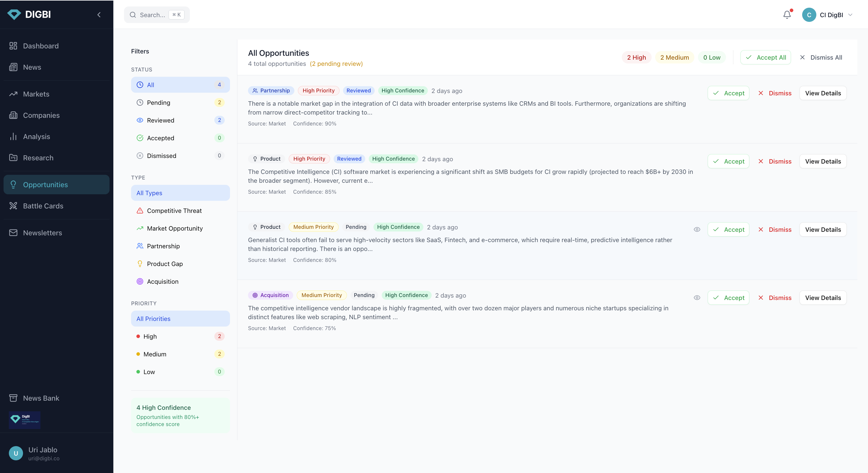Screen dimensions: 868x473
Task: Click the Search input field
Action: (x=152, y=15)
